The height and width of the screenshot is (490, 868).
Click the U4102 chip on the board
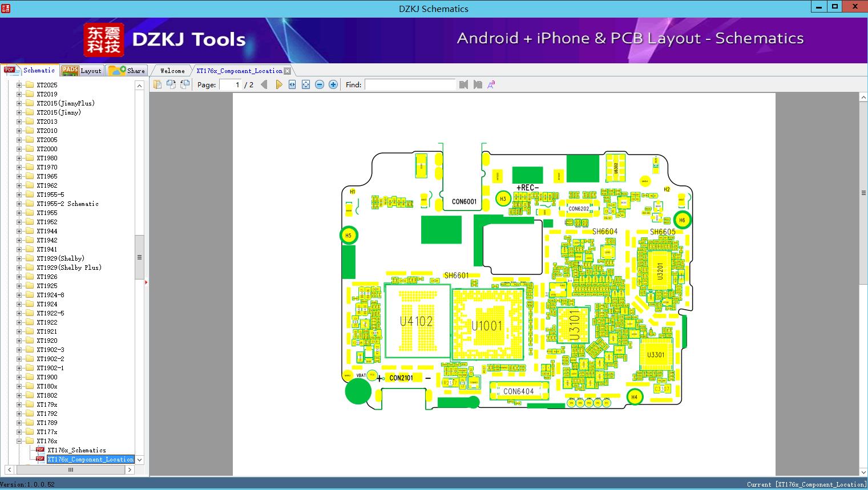[x=417, y=321]
